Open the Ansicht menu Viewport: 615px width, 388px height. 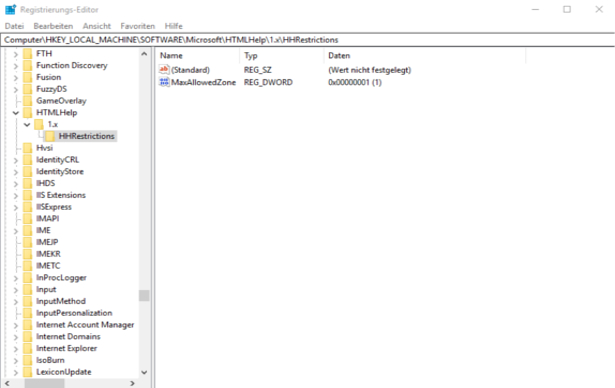click(97, 26)
